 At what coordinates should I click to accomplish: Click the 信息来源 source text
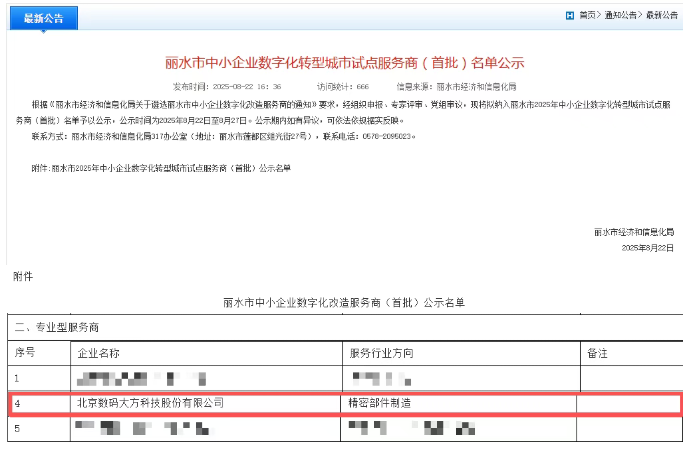pos(451,87)
